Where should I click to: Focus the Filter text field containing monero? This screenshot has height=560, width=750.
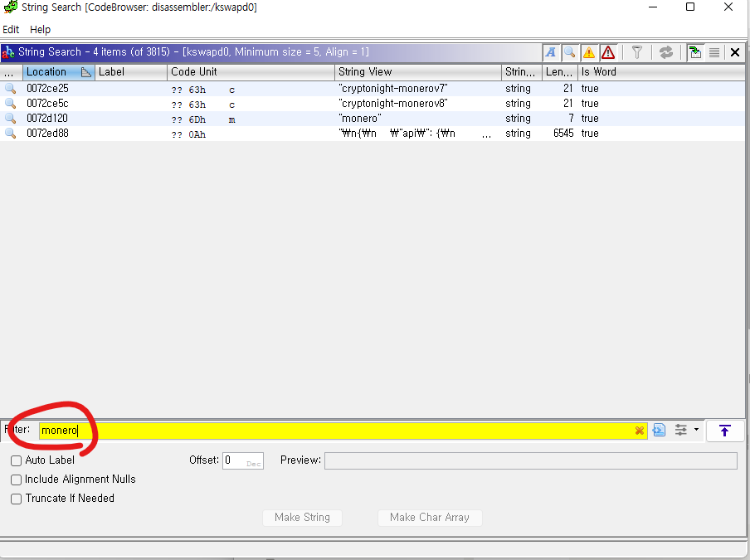(343, 431)
